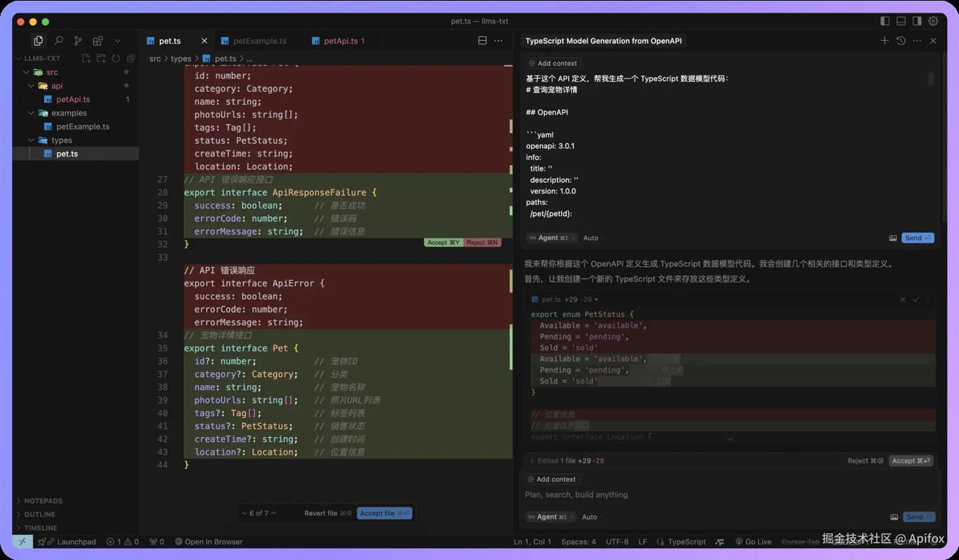Attach image icon in bottom chat input
The image size is (959, 560).
pyautogui.click(x=894, y=517)
